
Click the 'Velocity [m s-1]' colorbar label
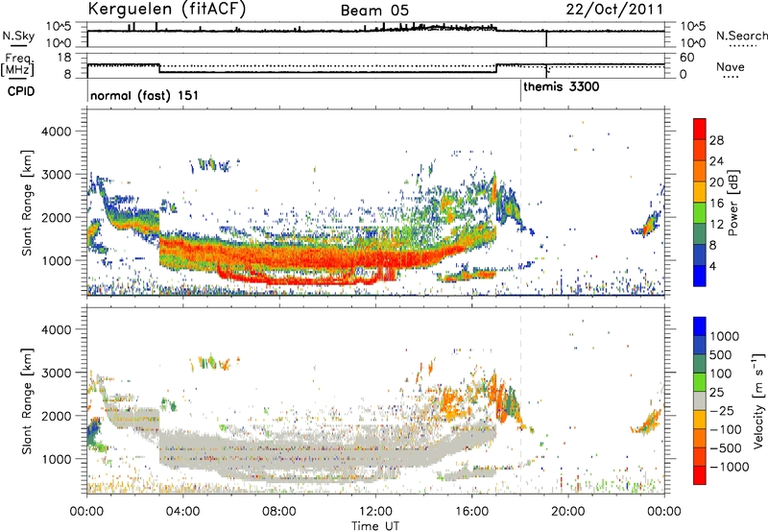tap(757, 401)
